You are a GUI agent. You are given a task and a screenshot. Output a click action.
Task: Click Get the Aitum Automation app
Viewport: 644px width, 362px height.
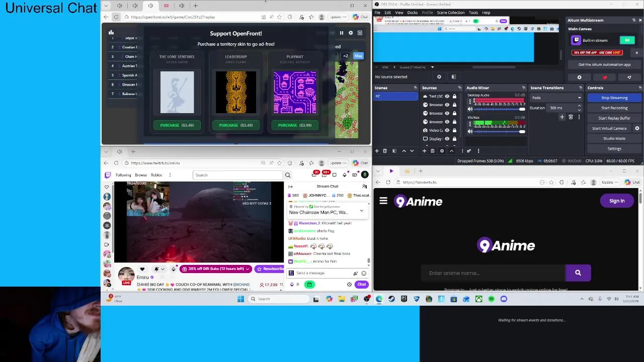click(x=604, y=64)
